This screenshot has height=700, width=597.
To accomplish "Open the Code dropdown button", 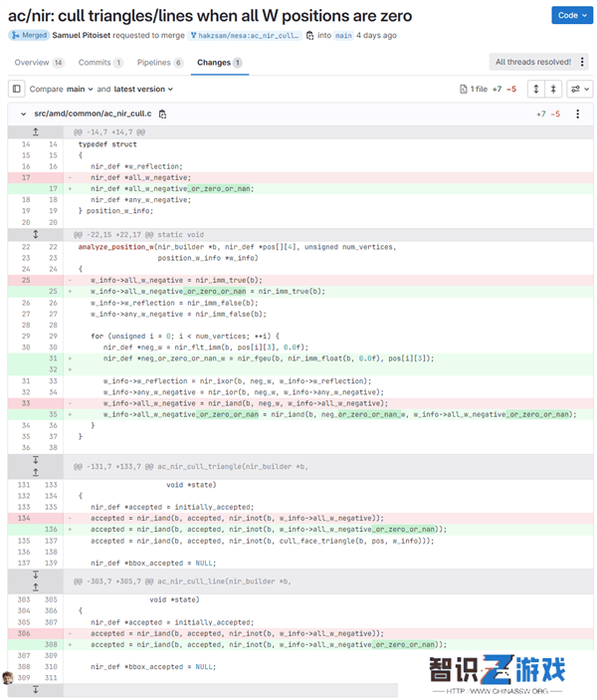I will point(572,15).
